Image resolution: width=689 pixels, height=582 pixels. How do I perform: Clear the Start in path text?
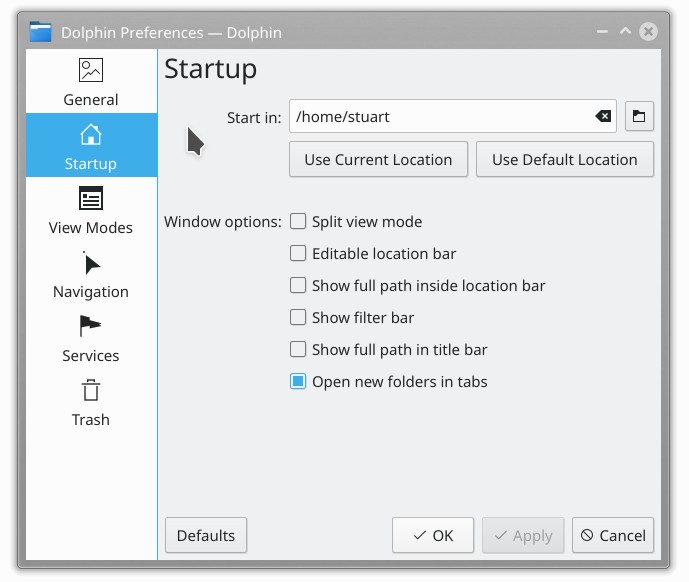pyautogui.click(x=603, y=117)
